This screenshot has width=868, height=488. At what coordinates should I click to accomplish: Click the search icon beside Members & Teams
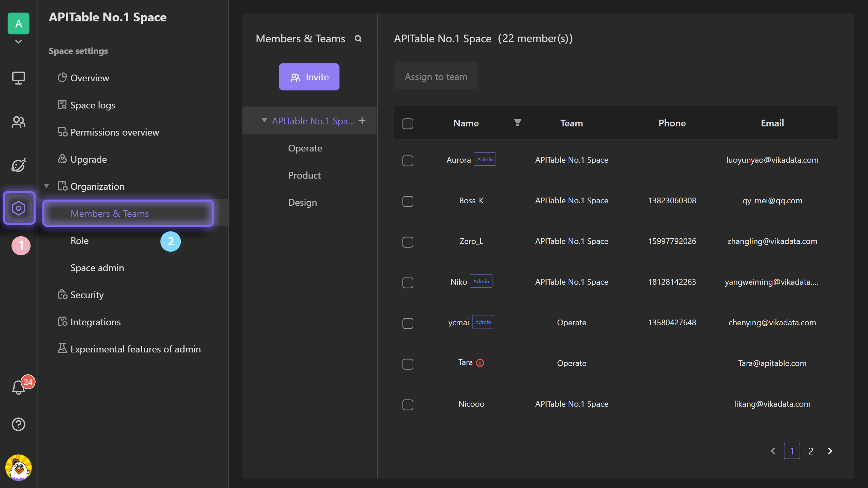click(x=358, y=39)
